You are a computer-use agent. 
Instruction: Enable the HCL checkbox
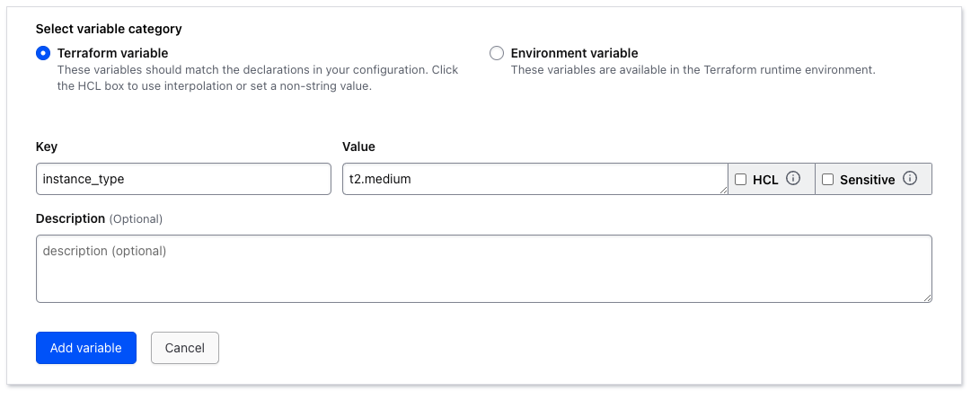[x=741, y=180]
